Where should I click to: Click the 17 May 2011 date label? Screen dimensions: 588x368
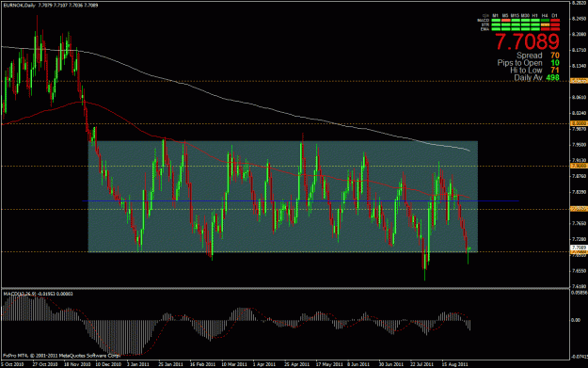(x=329, y=364)
